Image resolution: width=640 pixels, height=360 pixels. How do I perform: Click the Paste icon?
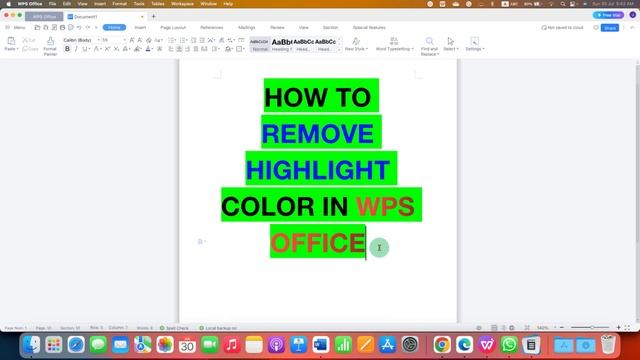click(x=11, y=41)
